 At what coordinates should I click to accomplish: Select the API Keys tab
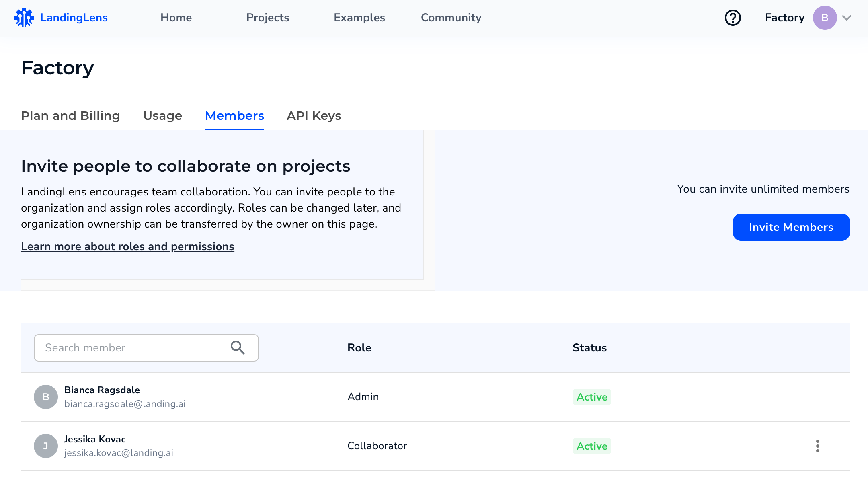314,116
